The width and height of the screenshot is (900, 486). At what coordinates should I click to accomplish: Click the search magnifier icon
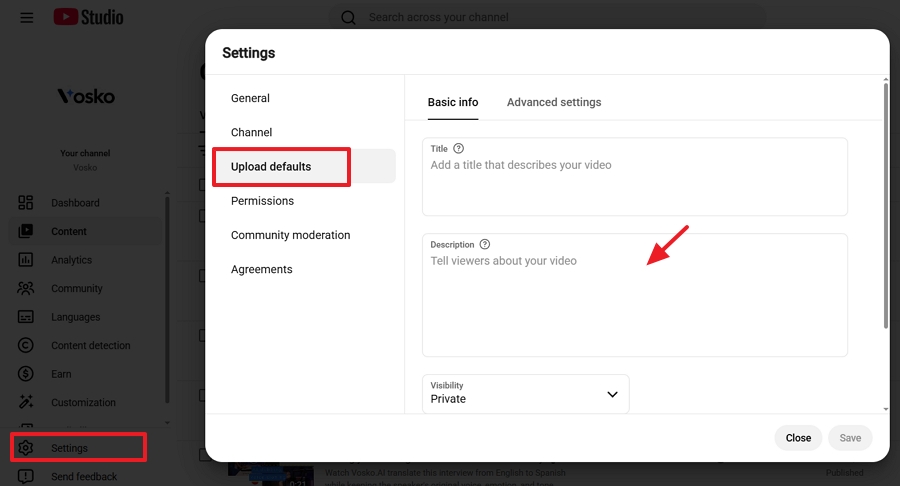tap(348, 17)
